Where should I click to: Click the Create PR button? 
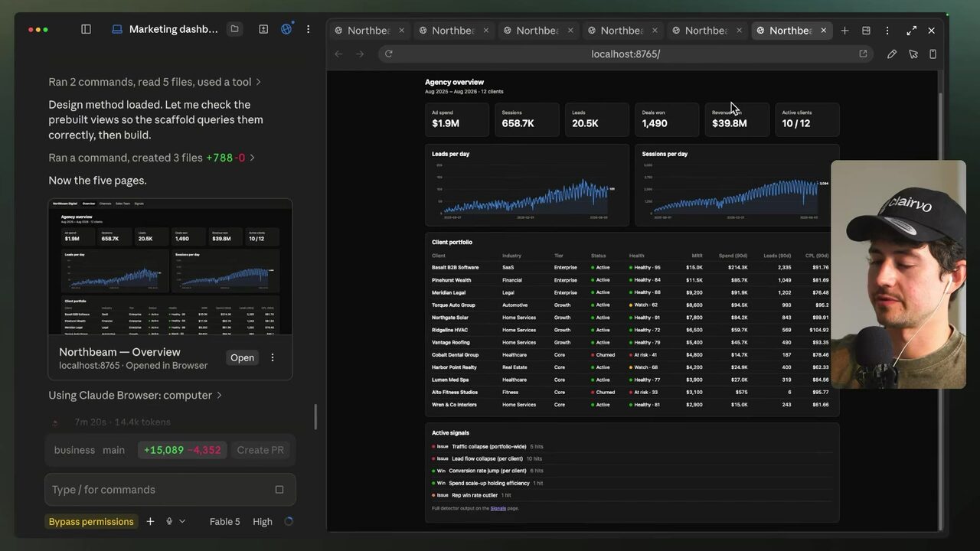click(x=260, y=450)
